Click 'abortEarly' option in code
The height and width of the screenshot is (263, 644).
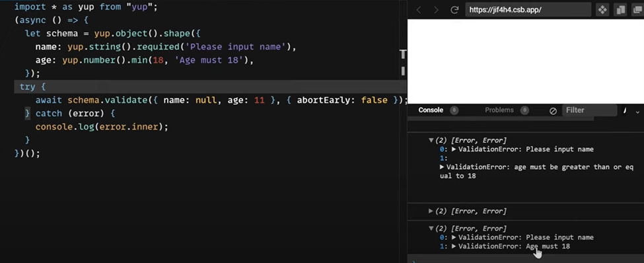pos(324,100)
